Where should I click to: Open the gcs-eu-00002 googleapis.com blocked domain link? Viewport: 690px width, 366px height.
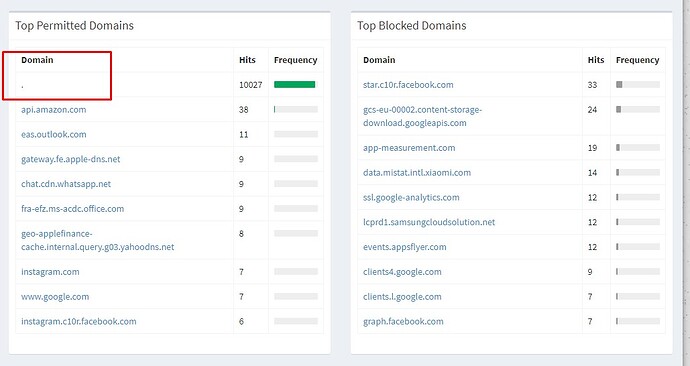tap(422, 116)
